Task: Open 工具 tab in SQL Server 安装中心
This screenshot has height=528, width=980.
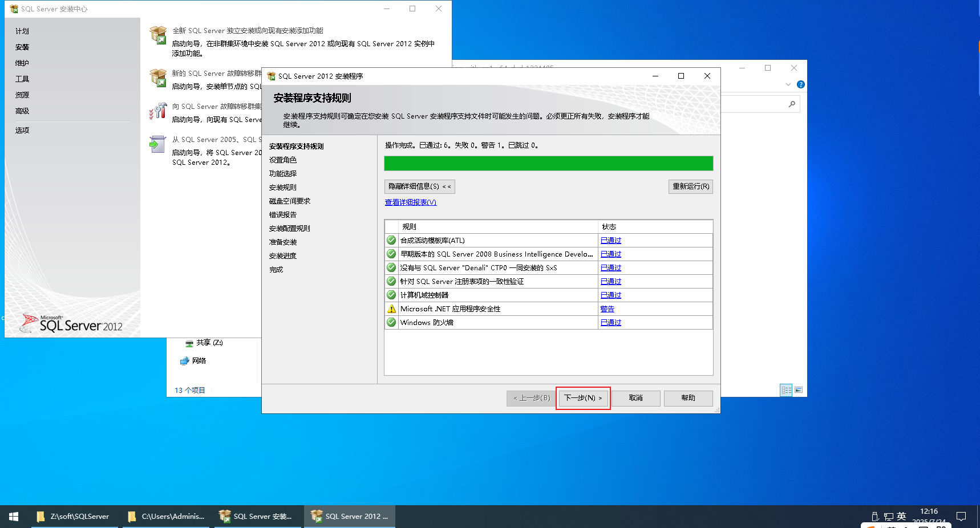Action: (x=22, y=79)
